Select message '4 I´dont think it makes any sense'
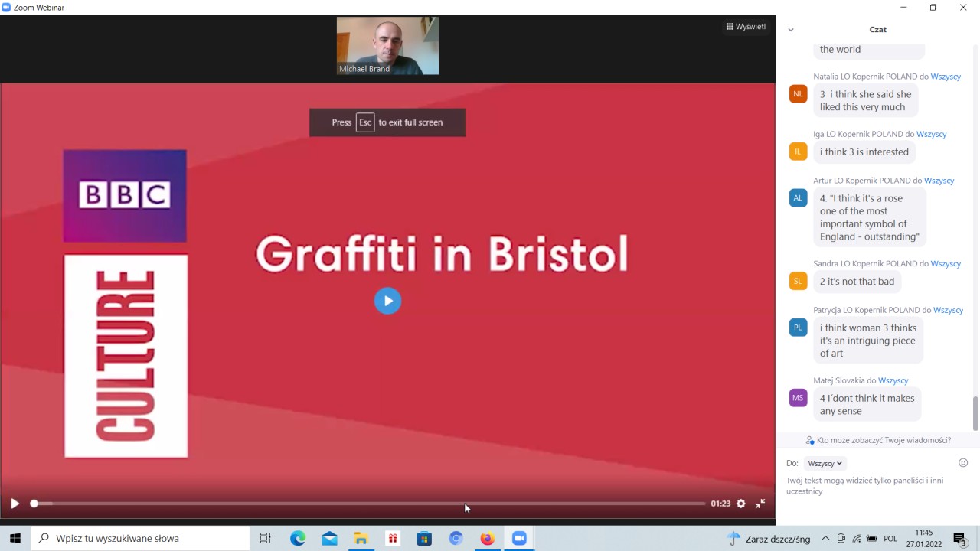This screenshot has height=551, width=980. pos(867,404)
